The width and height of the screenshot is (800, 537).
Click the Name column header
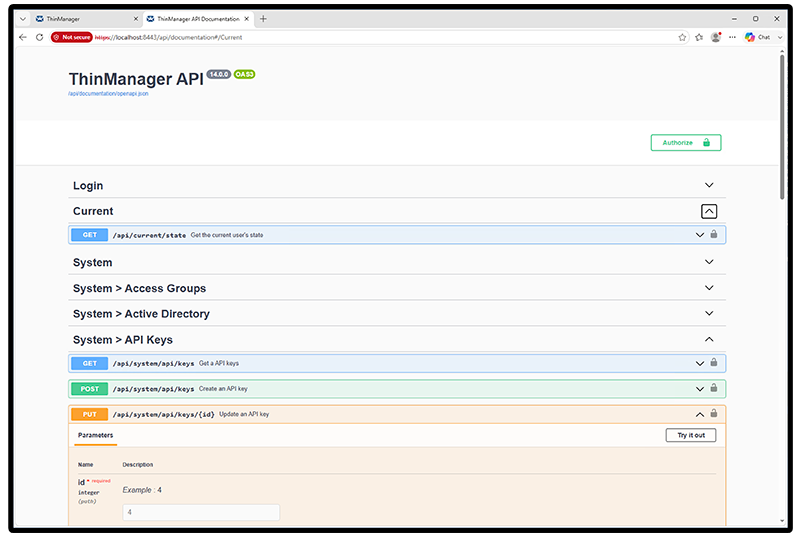(x=86, y=465)
